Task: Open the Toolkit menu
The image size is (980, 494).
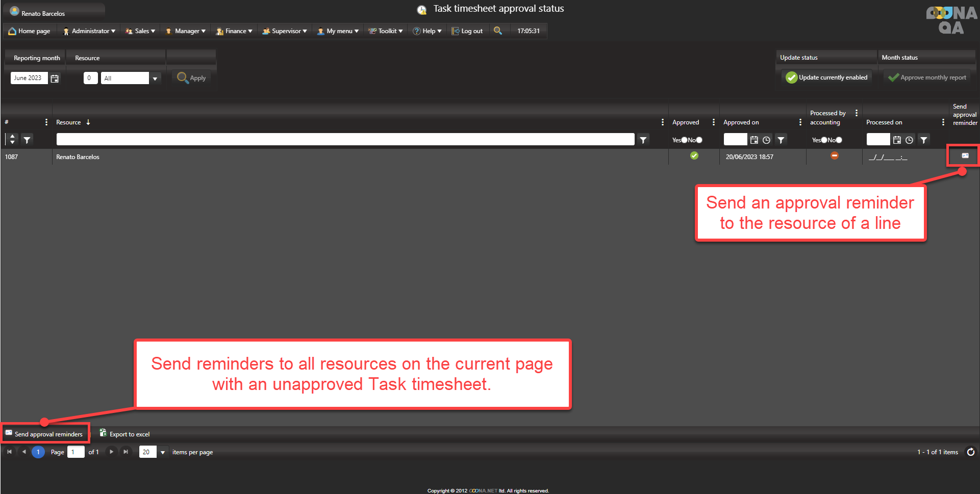Action: [x=386, y=31]
